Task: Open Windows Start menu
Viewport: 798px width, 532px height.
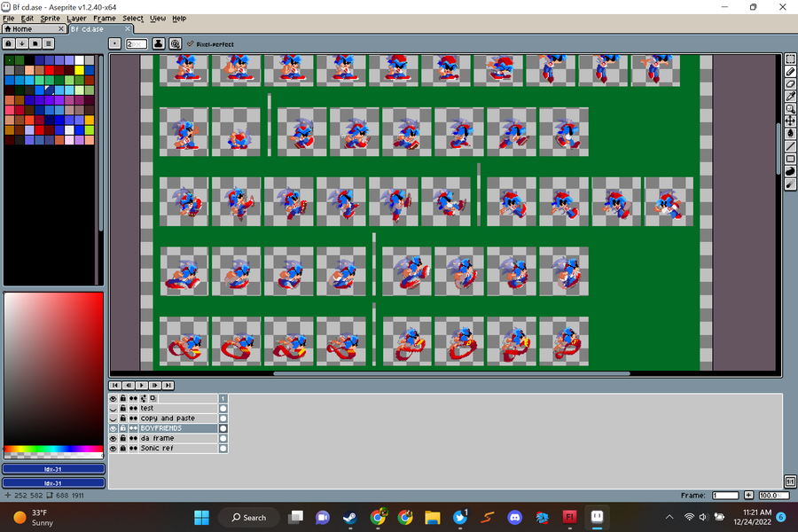Action: [201, 518]
